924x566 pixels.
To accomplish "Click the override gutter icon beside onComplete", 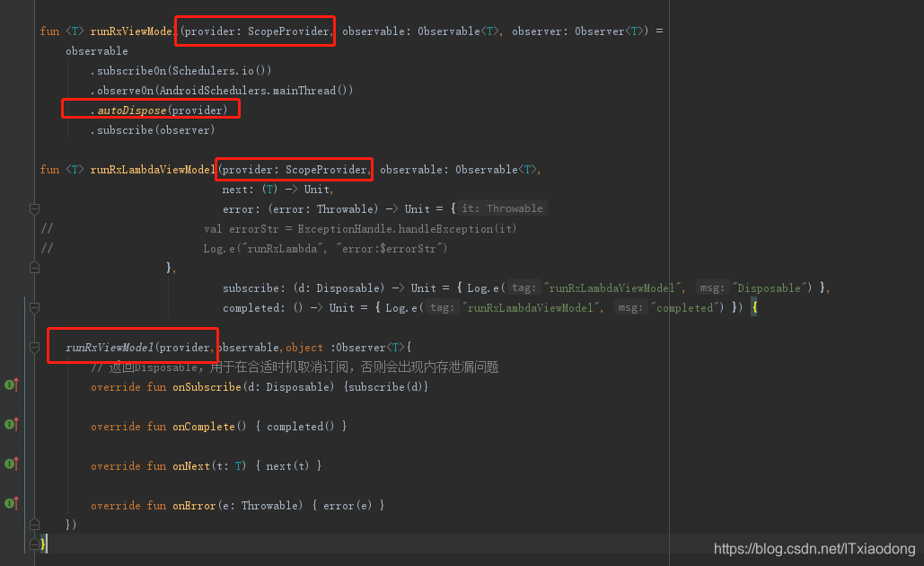I will click(x=12, y=424).
